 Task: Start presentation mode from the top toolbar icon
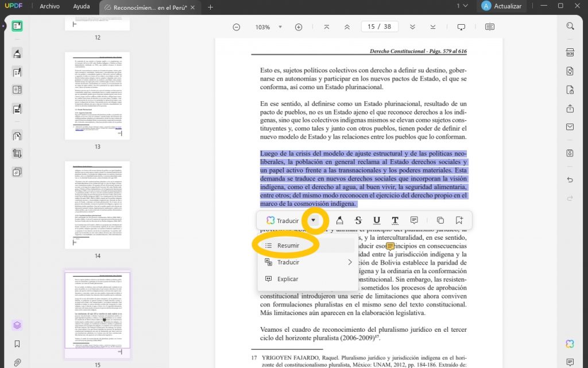(461, 26)
